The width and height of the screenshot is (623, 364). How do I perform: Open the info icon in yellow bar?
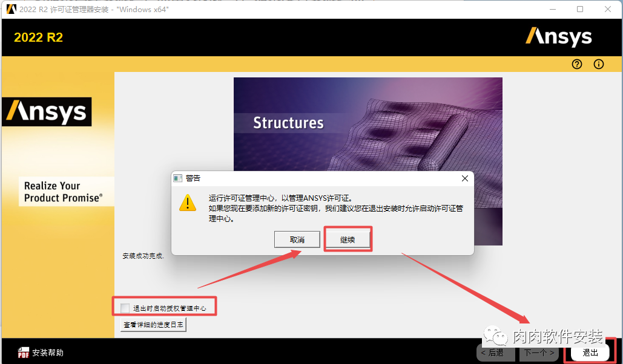[598, 64]
